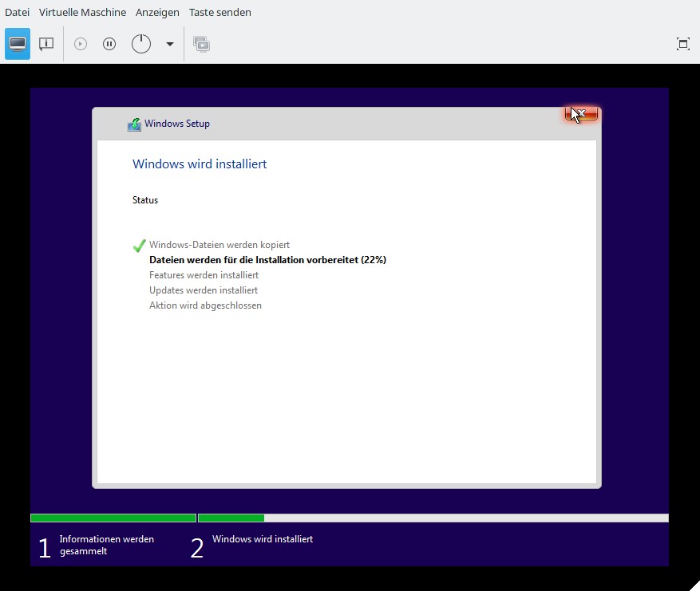Screen dimensions: 700x591
Task: Click the first green progress bar segment
Action: 113,518
